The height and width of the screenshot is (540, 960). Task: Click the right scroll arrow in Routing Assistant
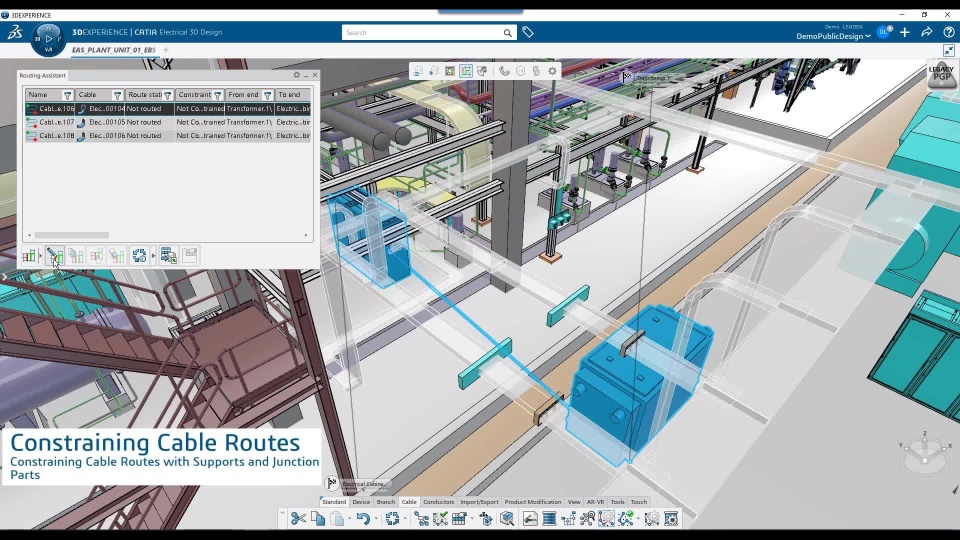[x=306, y=235]
